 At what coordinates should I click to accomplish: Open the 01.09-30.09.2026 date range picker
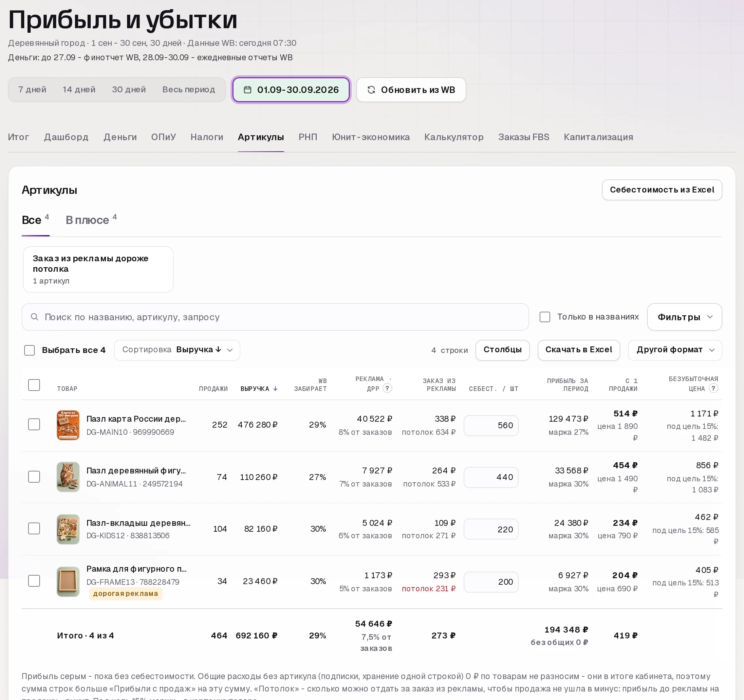pos(291,90)
